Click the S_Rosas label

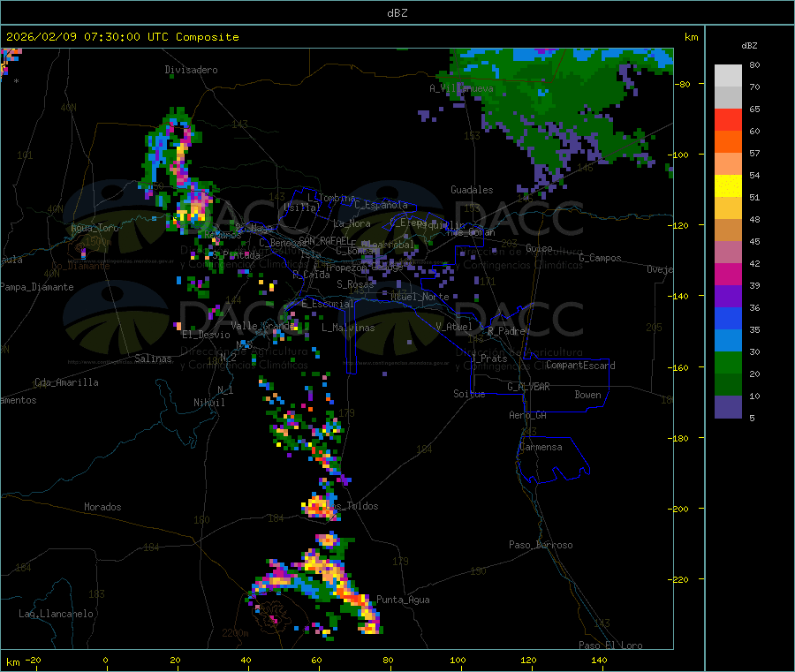tap(355, 284)
